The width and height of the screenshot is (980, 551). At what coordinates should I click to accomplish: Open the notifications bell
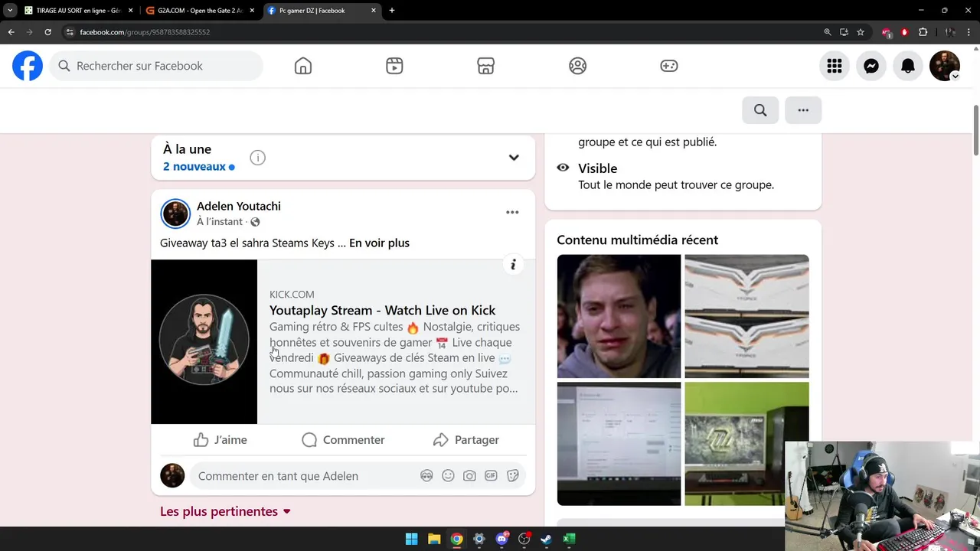[x=908, y=66]
